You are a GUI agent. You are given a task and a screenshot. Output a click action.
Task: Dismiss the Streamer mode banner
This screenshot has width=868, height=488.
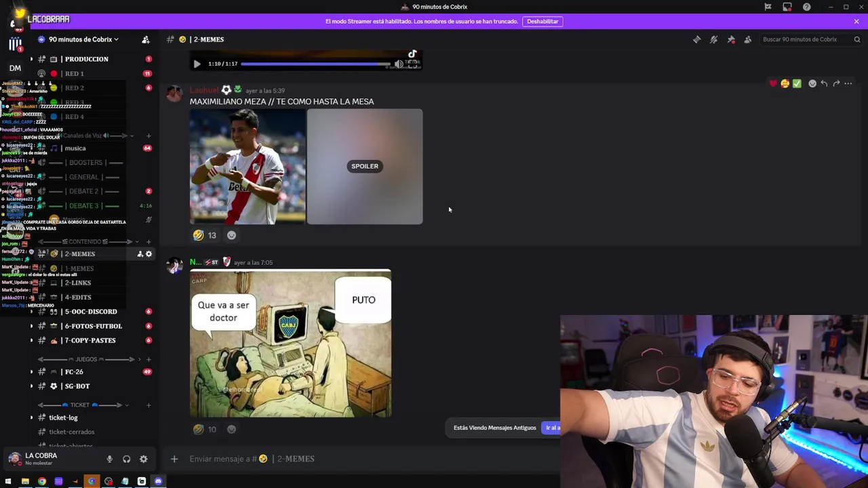856,21
